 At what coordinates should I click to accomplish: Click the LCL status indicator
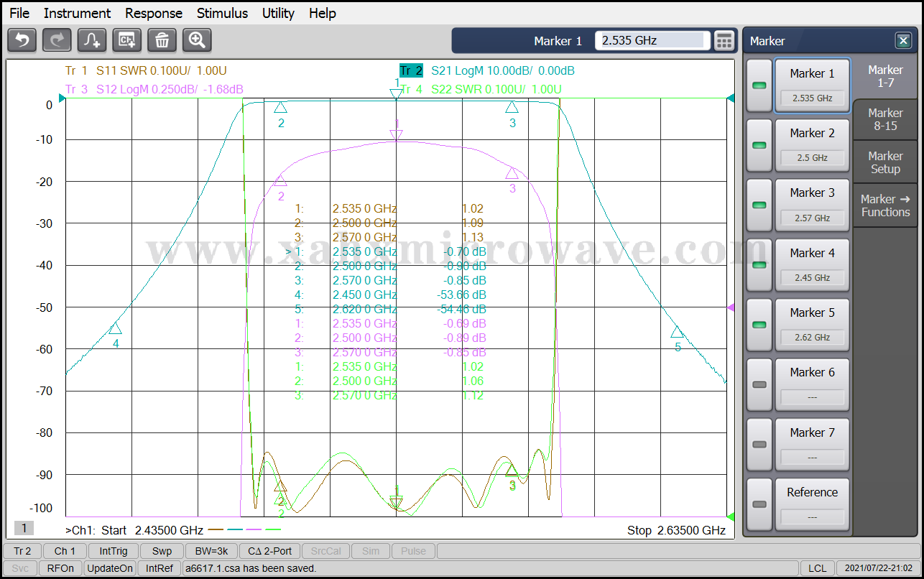coord(817,568)
